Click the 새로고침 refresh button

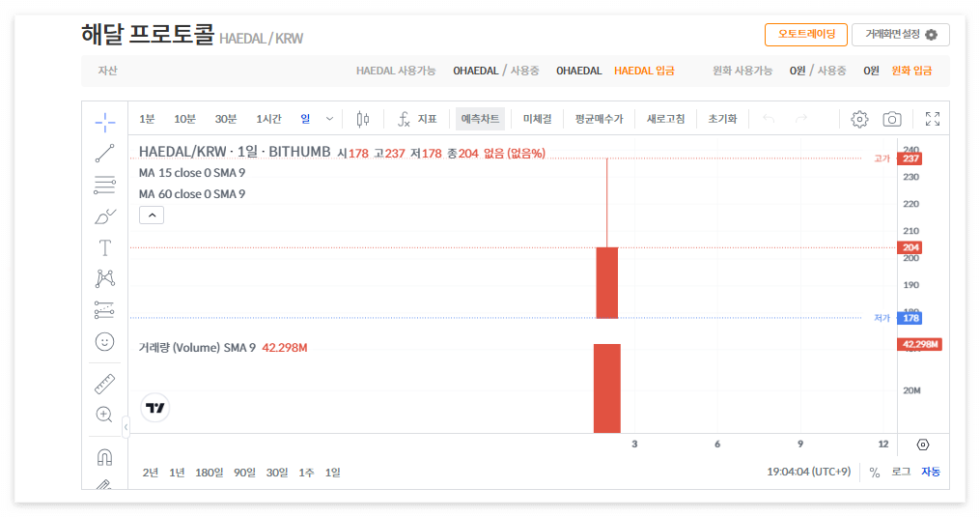665,119
